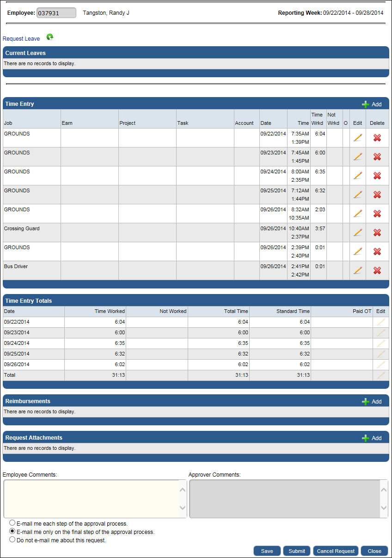Click the Employee ID field

[56, 13]
